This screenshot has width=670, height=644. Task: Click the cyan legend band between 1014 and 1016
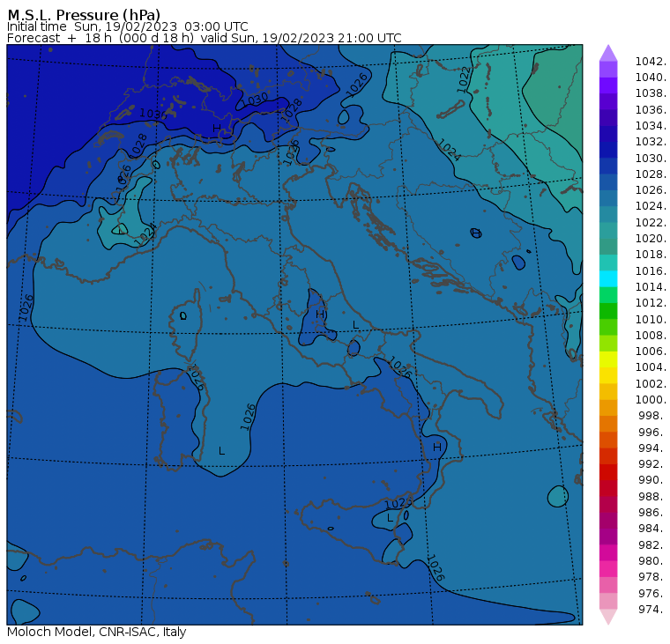point(608,279)
